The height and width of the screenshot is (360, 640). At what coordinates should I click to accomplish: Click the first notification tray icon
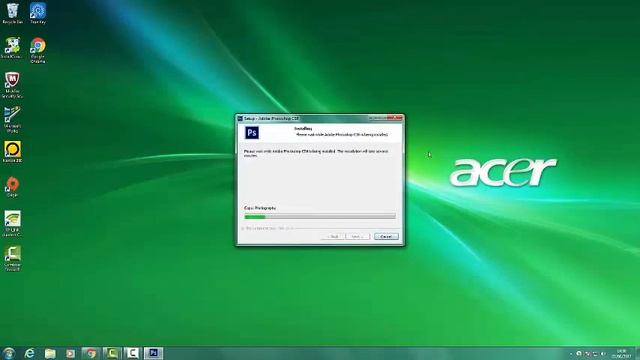pyautogui.click(x=579, y=354)
